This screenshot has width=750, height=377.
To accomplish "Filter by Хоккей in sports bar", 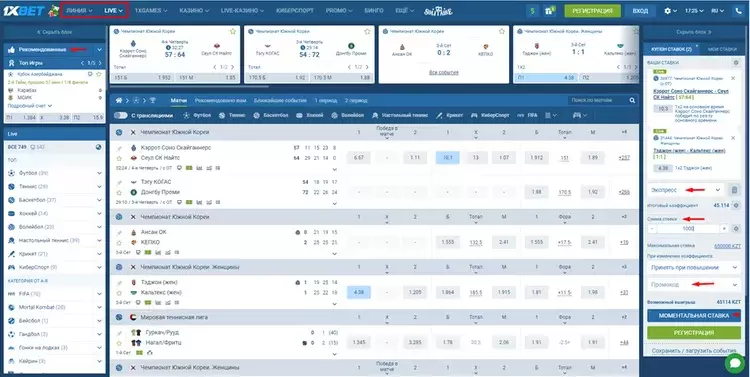I will (309, 115).
